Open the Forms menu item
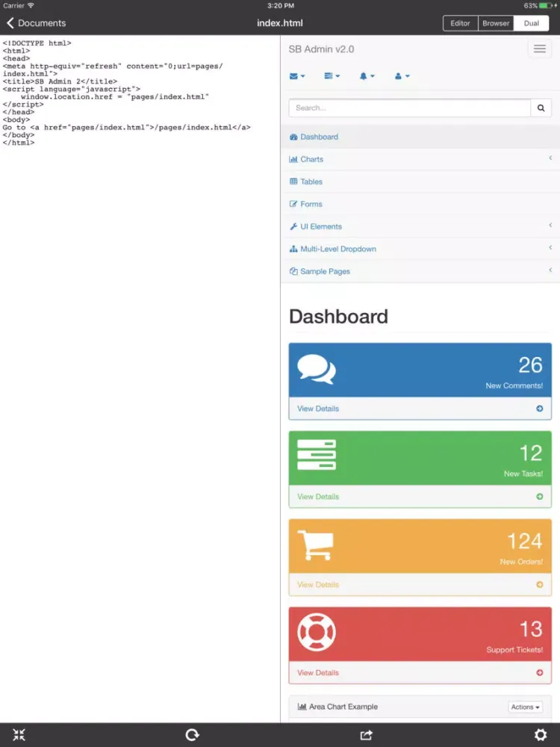 click(x=420, y=205)
